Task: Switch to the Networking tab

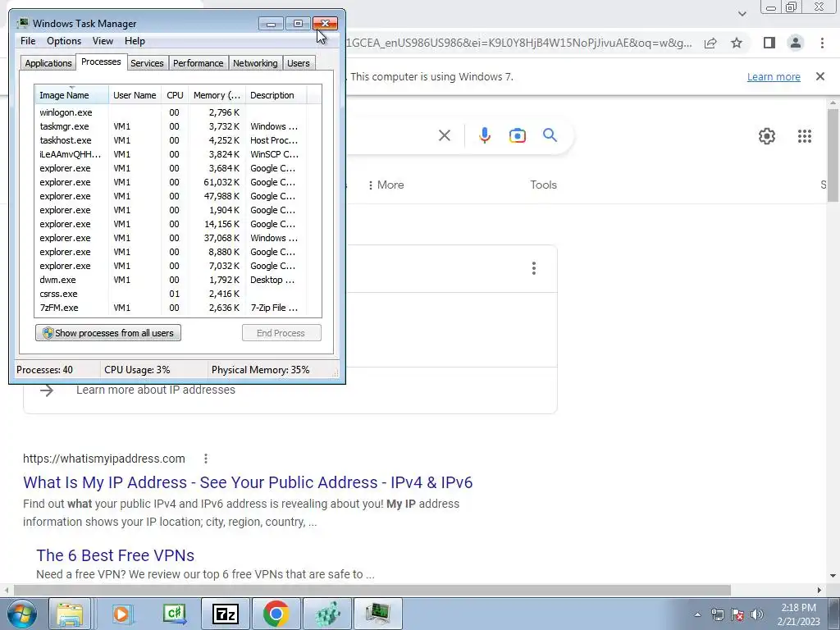Action: tap(255, 63)
